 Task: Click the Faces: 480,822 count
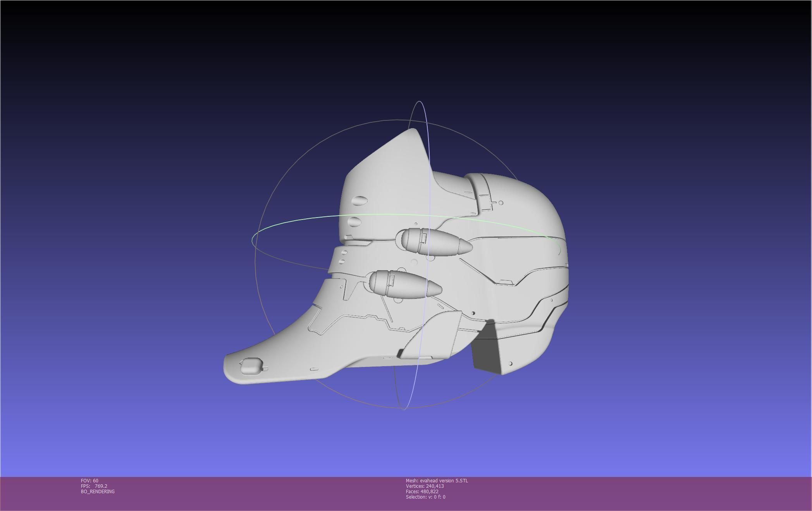click(422, 491)
